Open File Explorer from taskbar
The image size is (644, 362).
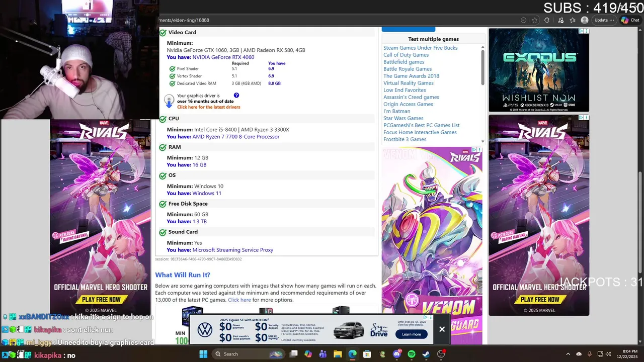[338, 354]
